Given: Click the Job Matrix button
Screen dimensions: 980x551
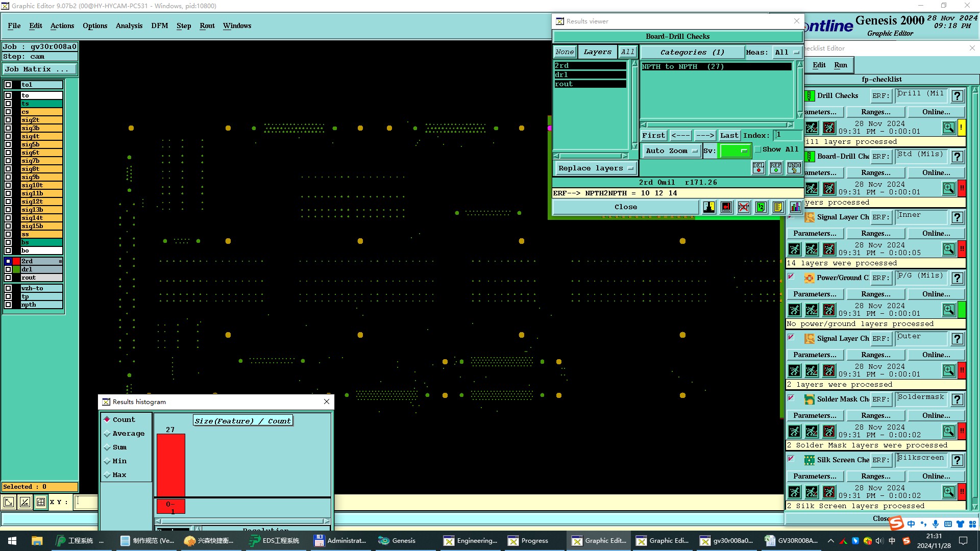Looking at the screenshot, I should [x=39, y=69].
